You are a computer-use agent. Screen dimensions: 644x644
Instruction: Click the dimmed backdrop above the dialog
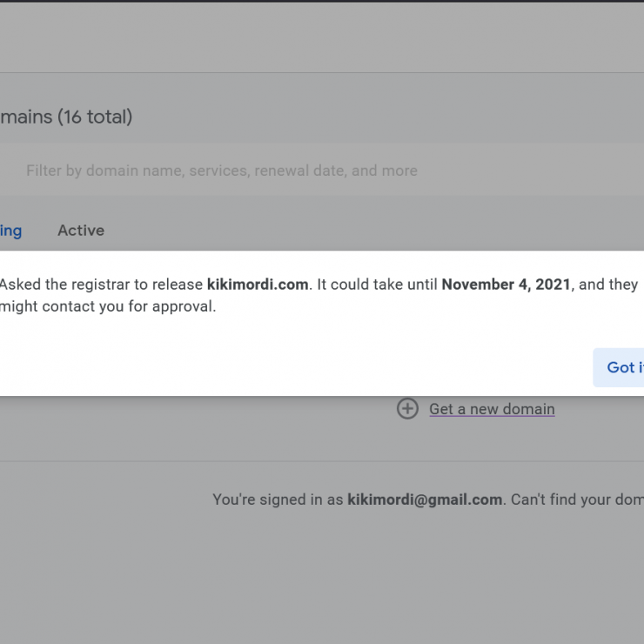tap(322, 37)
